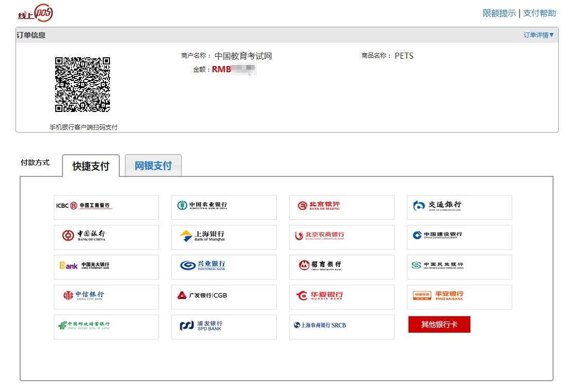Switch to the 快捷支付 tab

coord(91,166)
